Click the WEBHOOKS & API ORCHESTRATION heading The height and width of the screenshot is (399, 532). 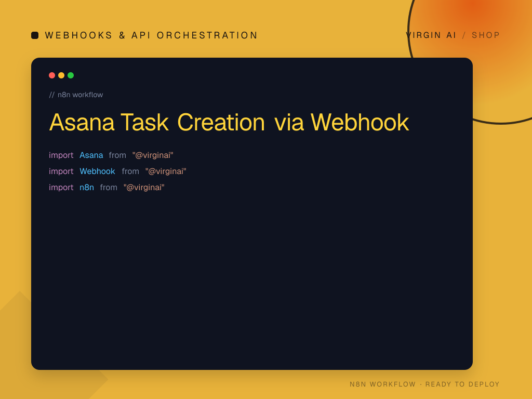point(151,35)
